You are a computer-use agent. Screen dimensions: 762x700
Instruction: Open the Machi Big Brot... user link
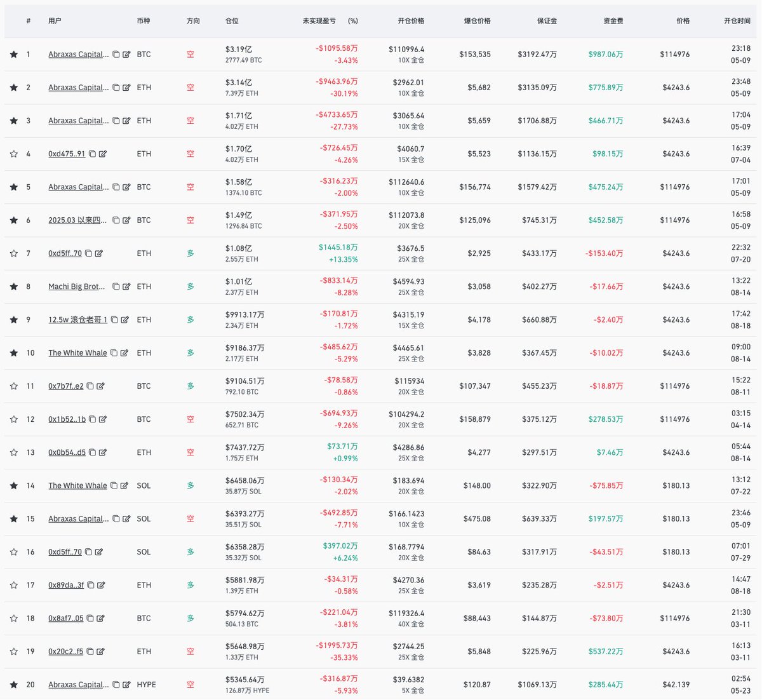pos(77,286)
